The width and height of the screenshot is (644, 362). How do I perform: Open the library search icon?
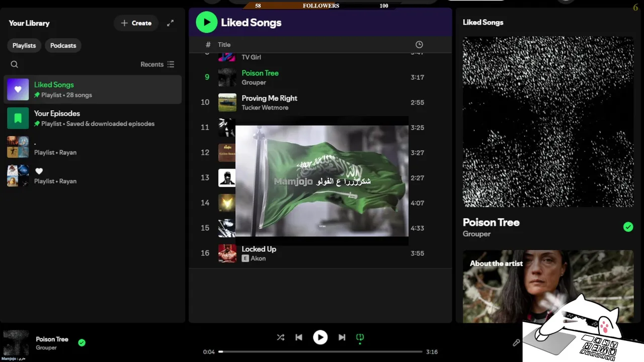(x=14, y=64)
